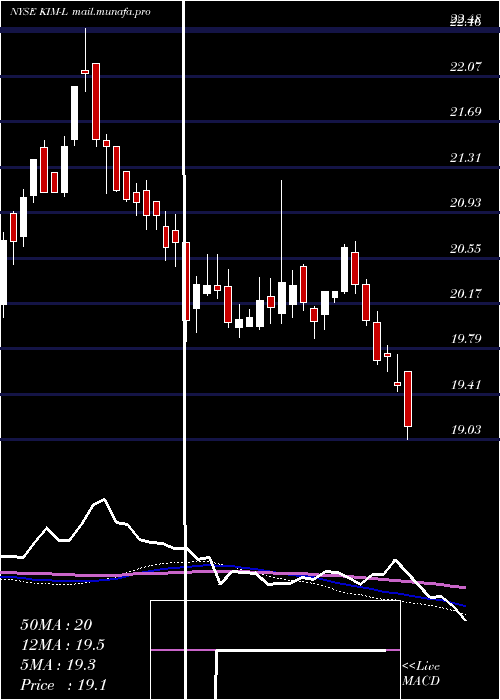Select the 20.55 price axis label

466,249
